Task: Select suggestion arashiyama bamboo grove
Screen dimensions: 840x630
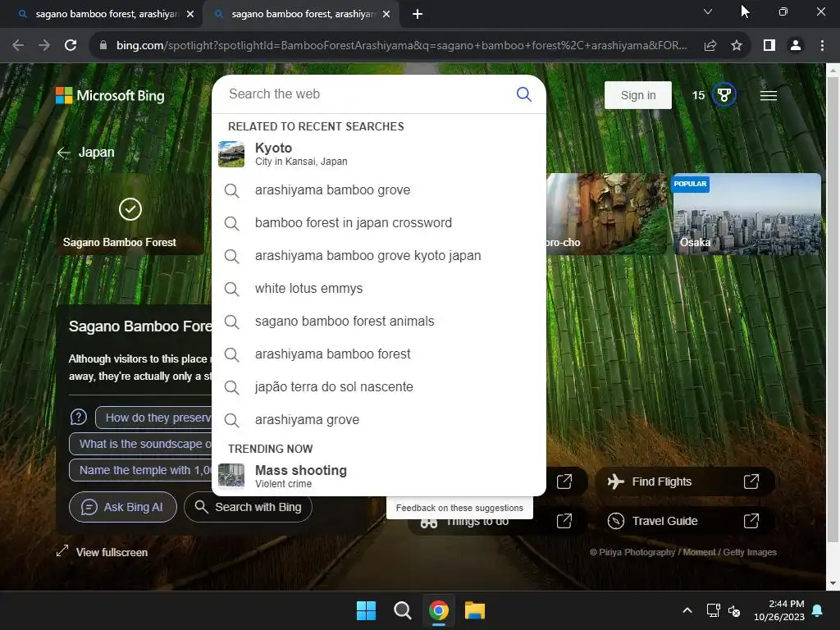Action: coord(379,190)
